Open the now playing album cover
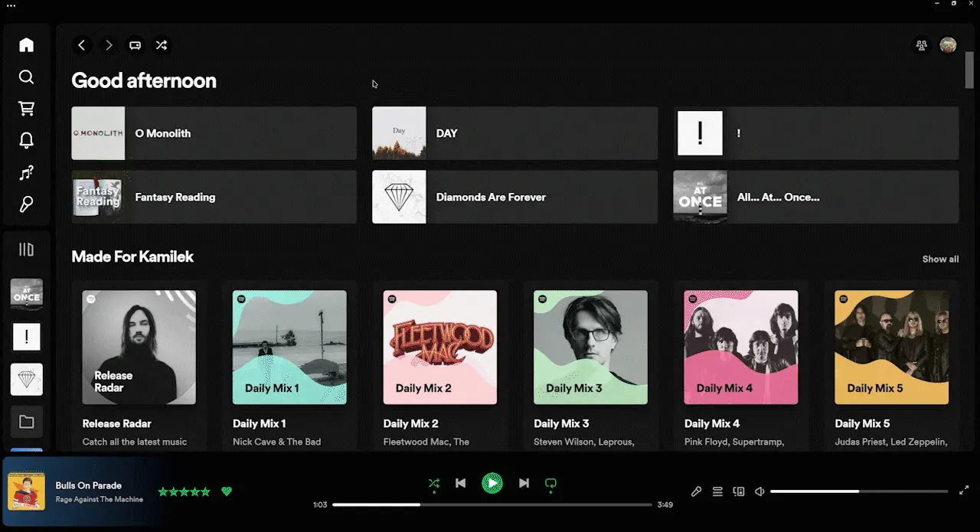Screen dimensions: 980x532 coord(27,491)
